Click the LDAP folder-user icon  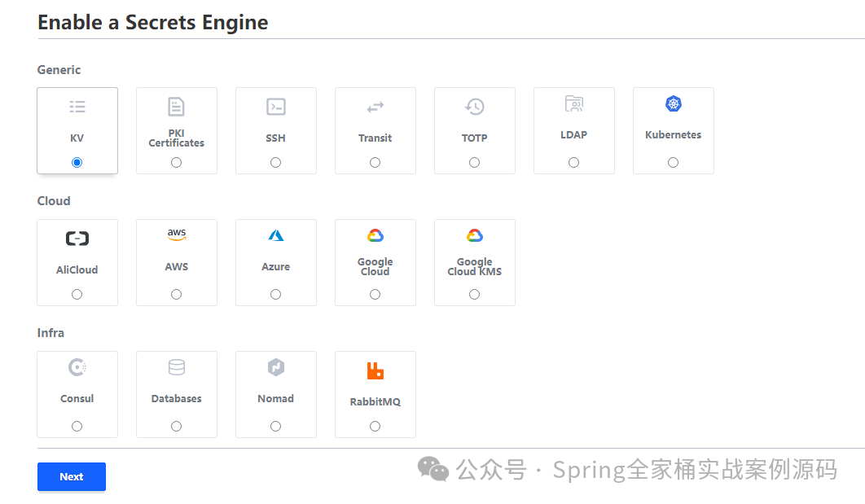click(573, 103)
